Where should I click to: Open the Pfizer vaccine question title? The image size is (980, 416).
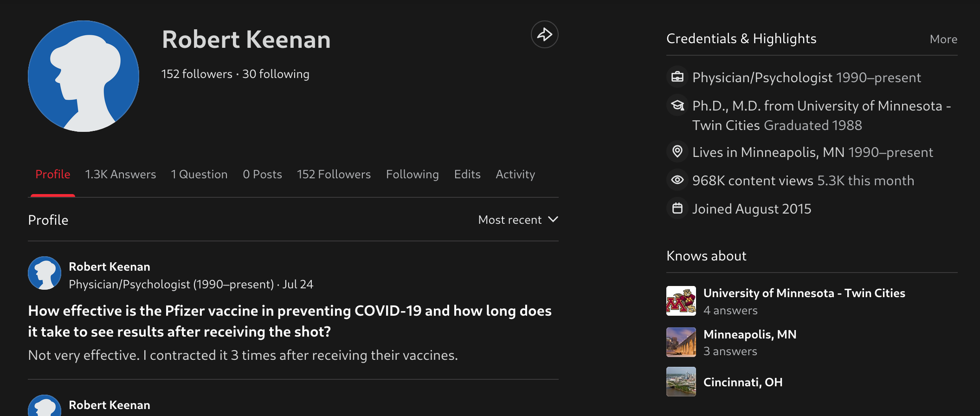click(x=290, y=321)
